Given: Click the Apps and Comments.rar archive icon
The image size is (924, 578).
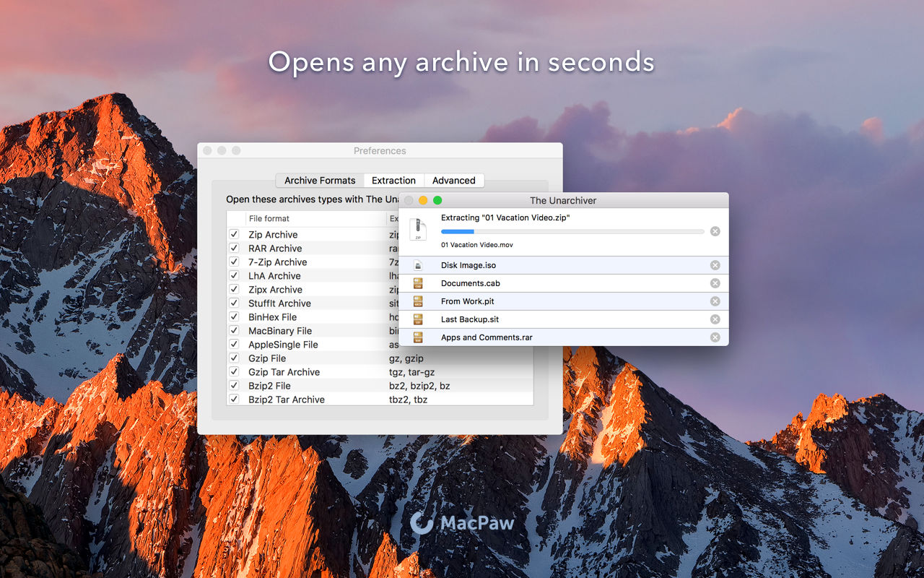Looking at the screenshot, I should point(418,337).
